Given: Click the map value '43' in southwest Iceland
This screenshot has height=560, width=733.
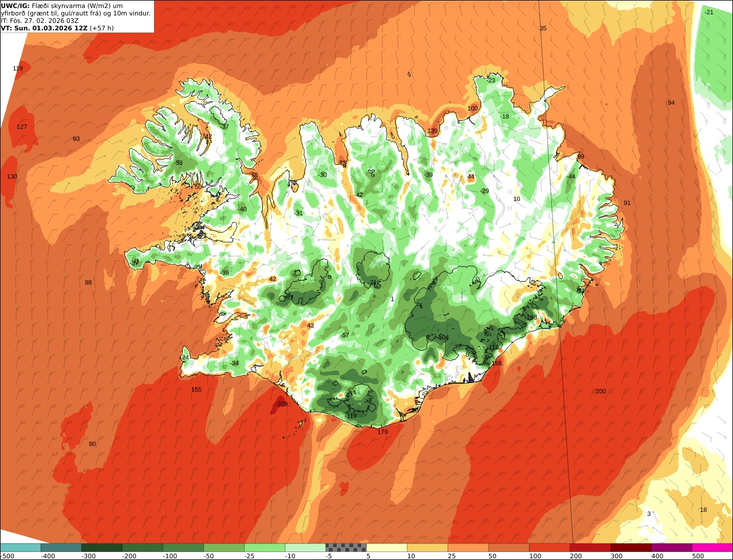Looking at the screenshot, I should (x=310, y=326).
